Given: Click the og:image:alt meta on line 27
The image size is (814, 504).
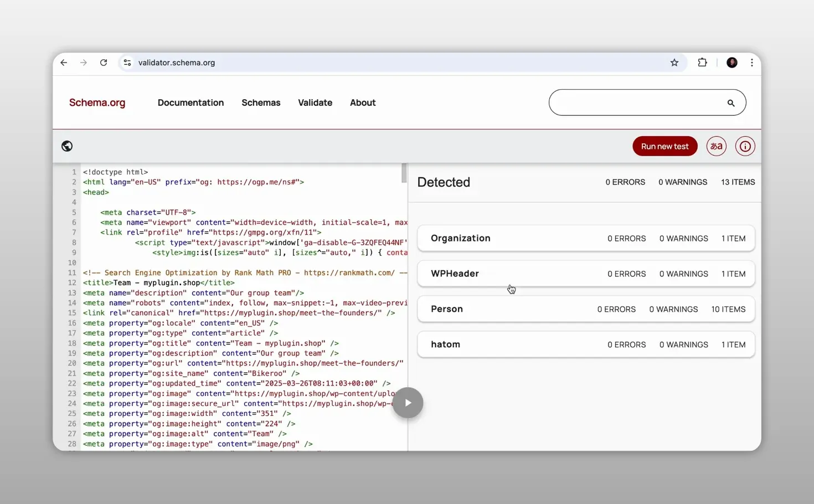Looking at the screenshot, I should coord(185,434).
